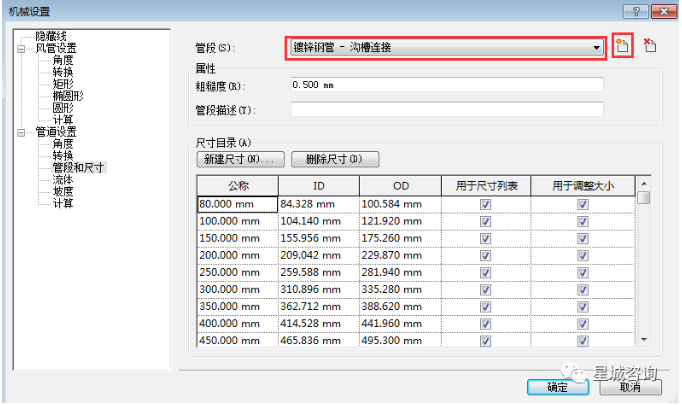
Task: Select 角度 under 风管设置
Action: [63, 60]
